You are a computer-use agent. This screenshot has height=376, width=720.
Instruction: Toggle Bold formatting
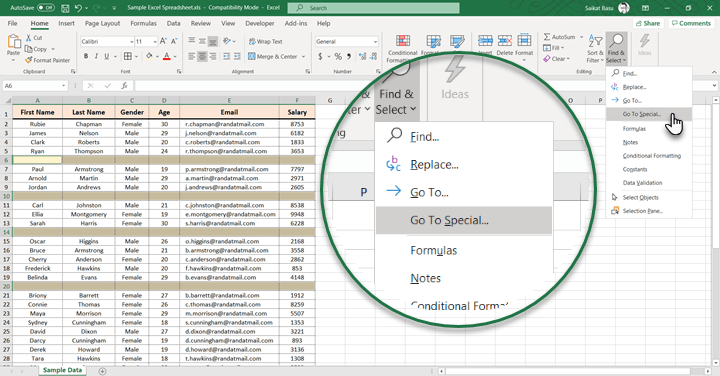pos(85,56)
